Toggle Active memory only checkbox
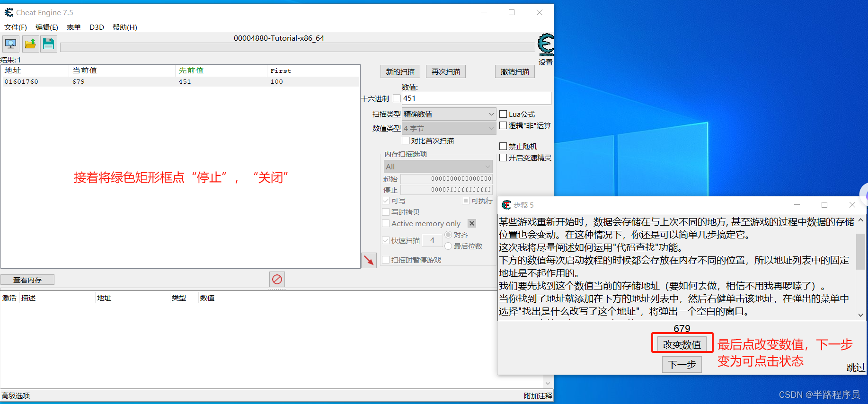The image size is (868, 404). click(x=386, y=223)
